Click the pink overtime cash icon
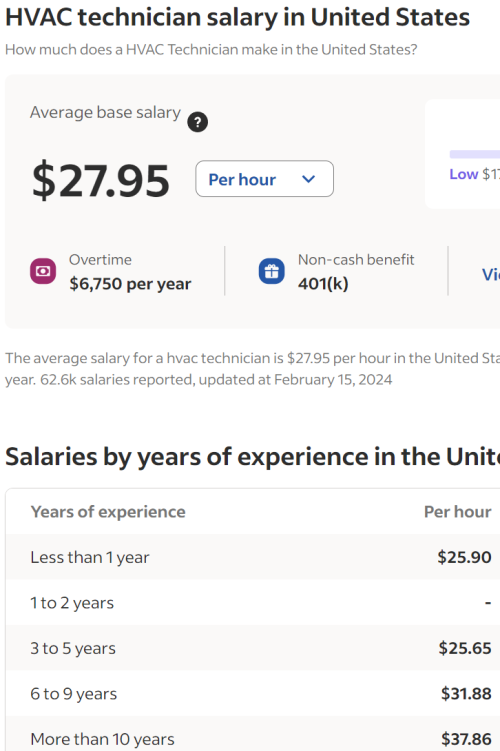This screenshot has height=751, width=500. [x=43, y=271]
